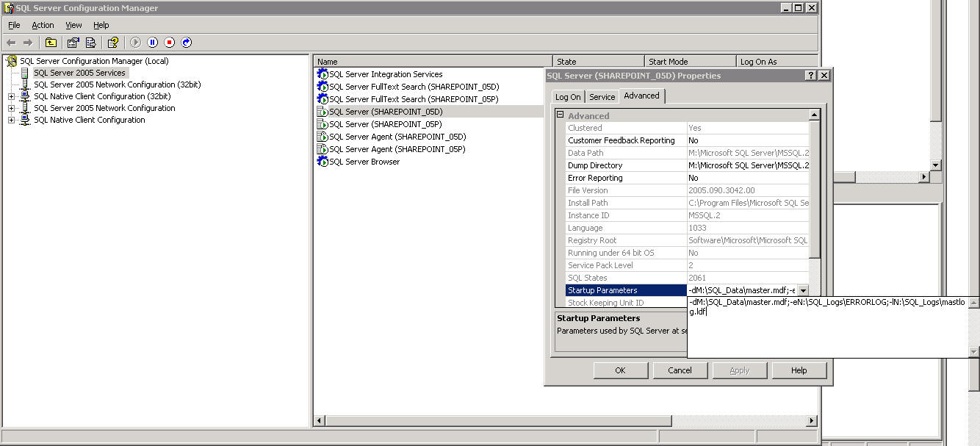Click the SQL Server (SHAREPOINT_05D) service icon
Image resolution: width=980 pixels, height=446 pixels.
323,112
